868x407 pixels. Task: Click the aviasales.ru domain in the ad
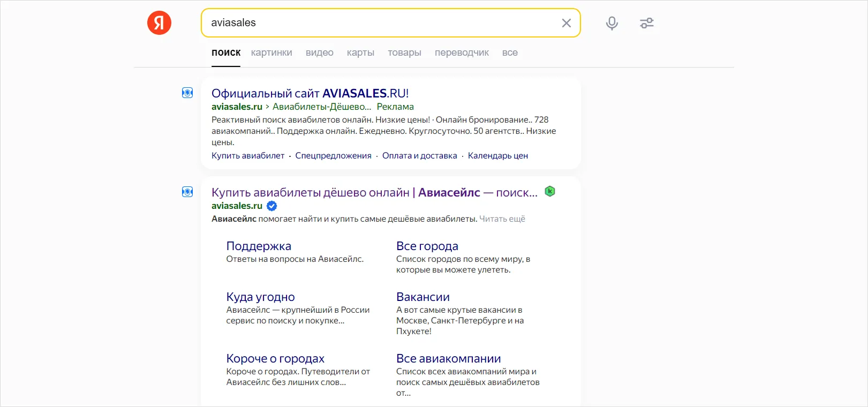pyautogui.click(x=237, y=107)
